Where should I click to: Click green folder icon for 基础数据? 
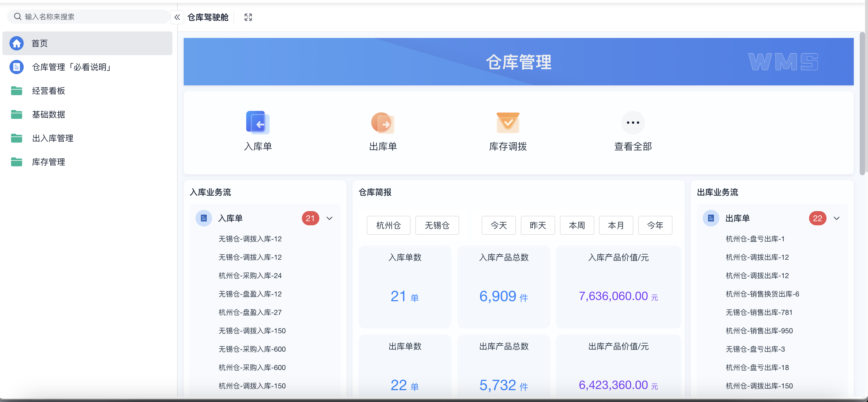pos(17,114)
